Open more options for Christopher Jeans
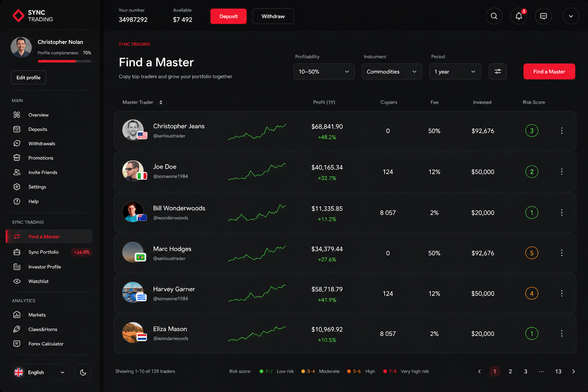The width and height of the screenshot is (588, 392). [562, 131]
